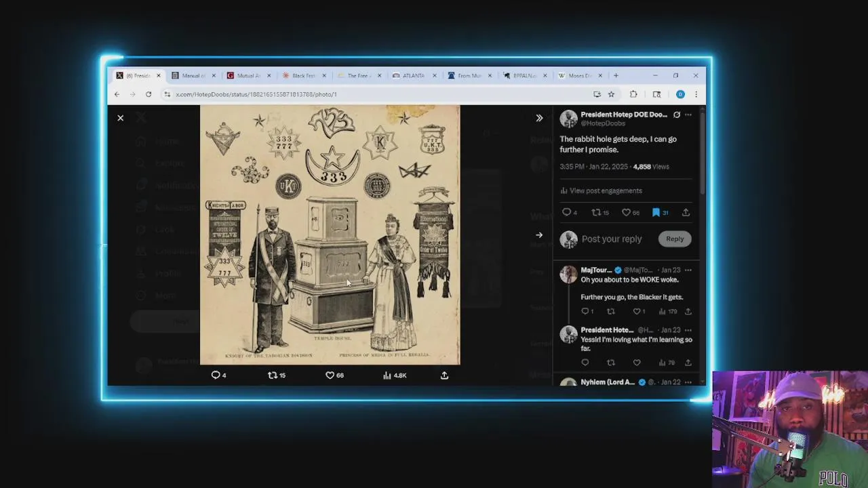Repost MajTour's comment
This screenshot has height=488, width=868.
click(611, 311)
